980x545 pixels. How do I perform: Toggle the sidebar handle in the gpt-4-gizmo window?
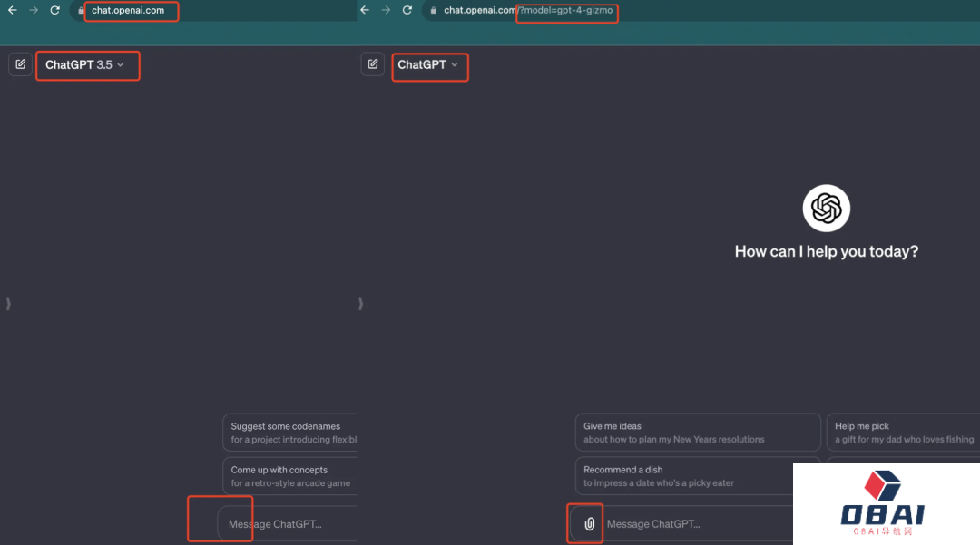click(x=360, y=304)
